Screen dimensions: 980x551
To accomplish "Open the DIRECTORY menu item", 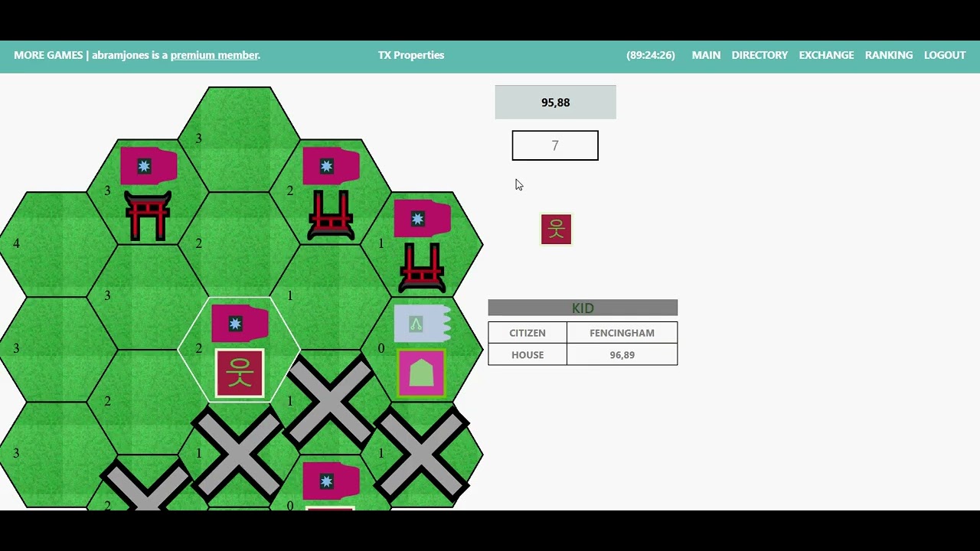I will pos(759,55).
